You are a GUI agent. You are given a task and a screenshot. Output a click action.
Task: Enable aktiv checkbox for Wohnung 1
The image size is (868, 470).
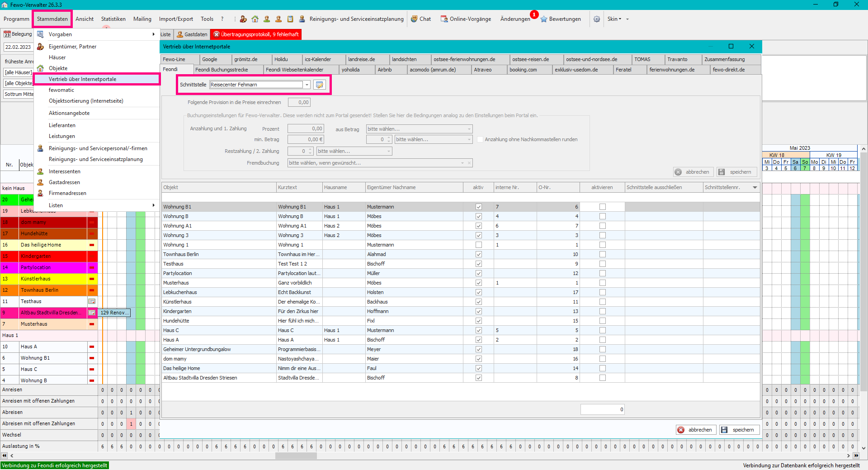point(478,245)
